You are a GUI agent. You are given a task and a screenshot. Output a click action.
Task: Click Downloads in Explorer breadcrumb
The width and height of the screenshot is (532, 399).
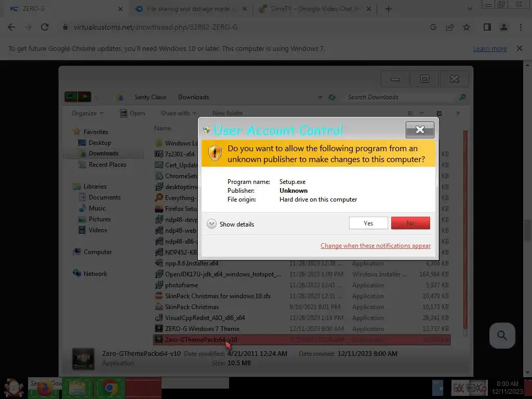tap(193, 97)
